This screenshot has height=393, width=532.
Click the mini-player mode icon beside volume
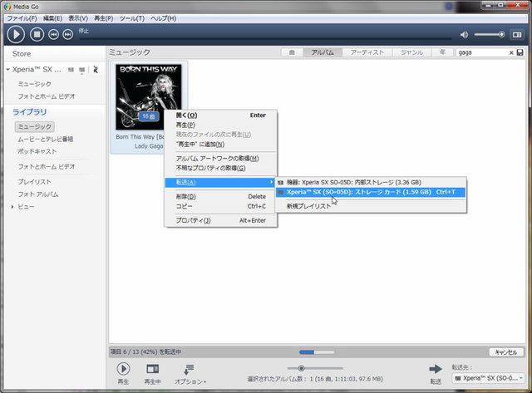click(x=519, y=34)
